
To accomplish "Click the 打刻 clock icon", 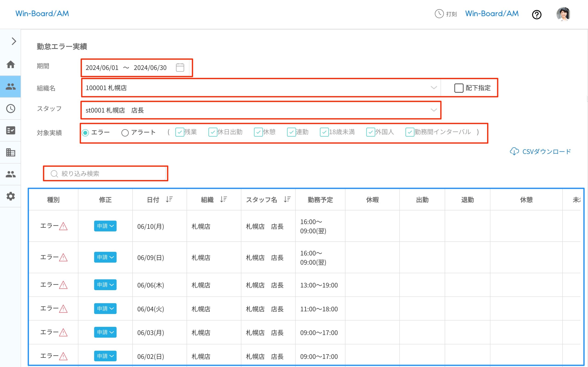I will 439,14.
